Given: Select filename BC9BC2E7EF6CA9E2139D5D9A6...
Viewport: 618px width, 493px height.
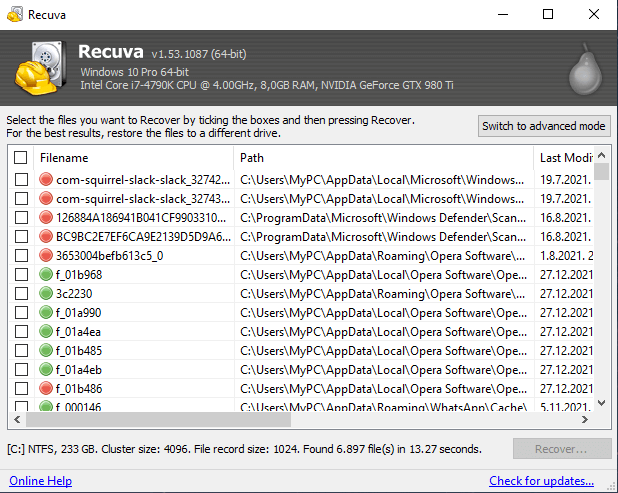Looking at the screenshot, I should [143, 236].
